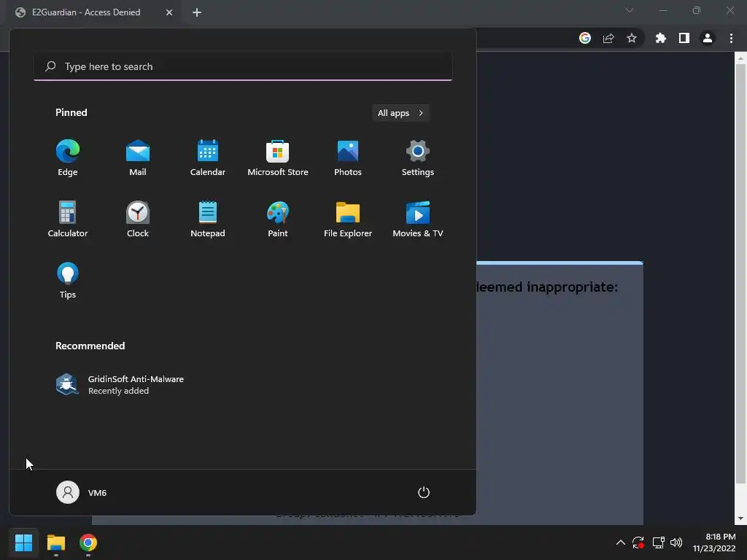Launch Movies & TV
Screen dimensions: 747x560
[418, 219]
